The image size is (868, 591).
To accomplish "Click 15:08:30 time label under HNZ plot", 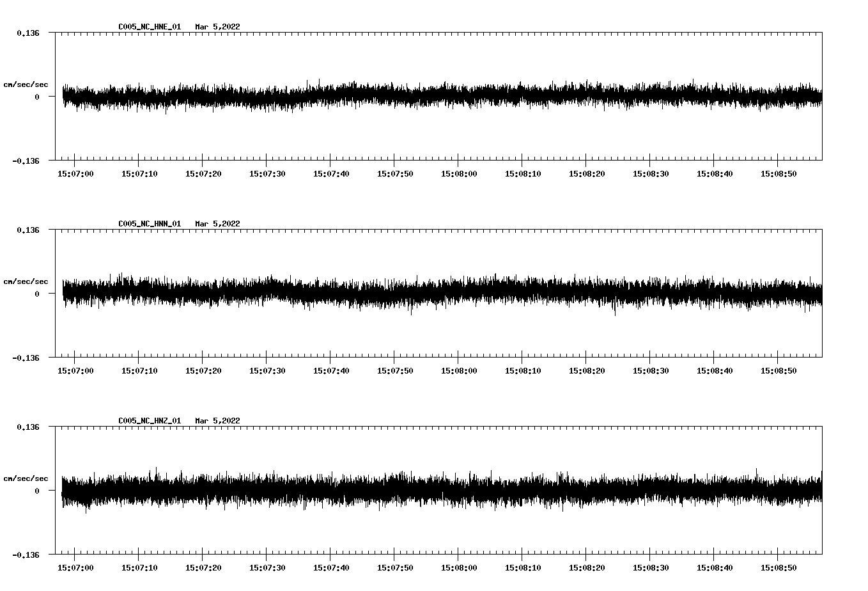I will tap(651, 567).
